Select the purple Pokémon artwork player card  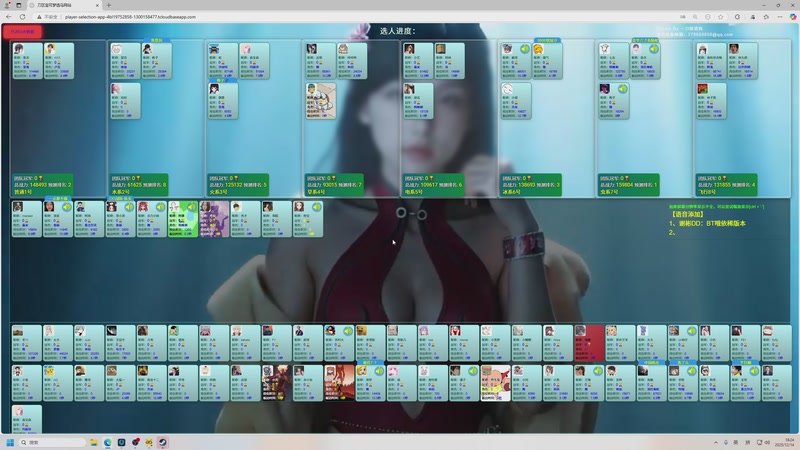click(x=214, y=219)
